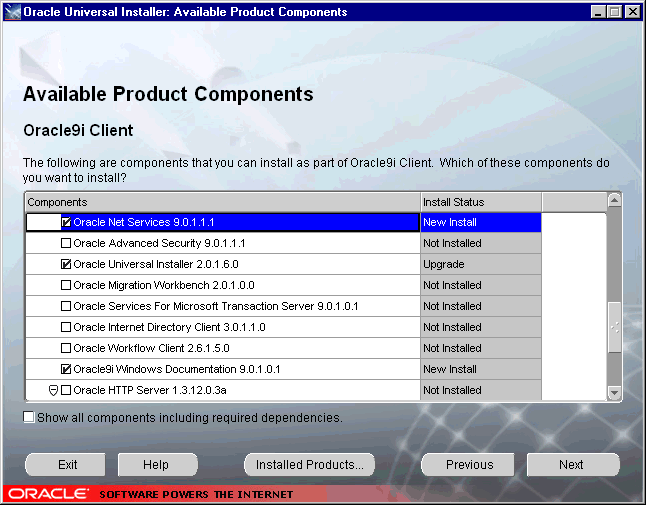
Task: Select Oracle Net Services 9.0.1.1.1 row text
Action: pos(144,222)
